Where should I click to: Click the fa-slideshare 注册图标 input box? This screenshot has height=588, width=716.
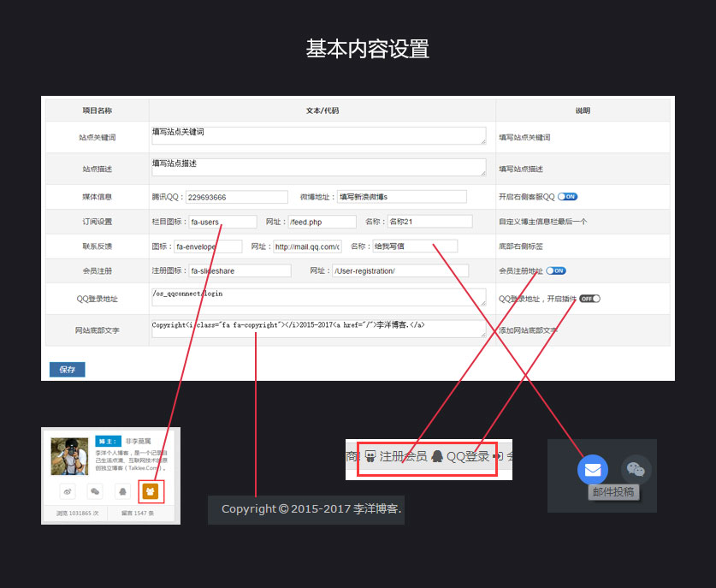point(240,270)
